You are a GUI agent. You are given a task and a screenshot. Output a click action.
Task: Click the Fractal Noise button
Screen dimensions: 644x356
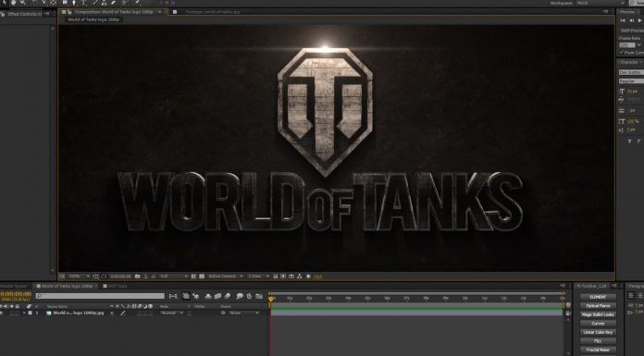click(x=598, y=350)
